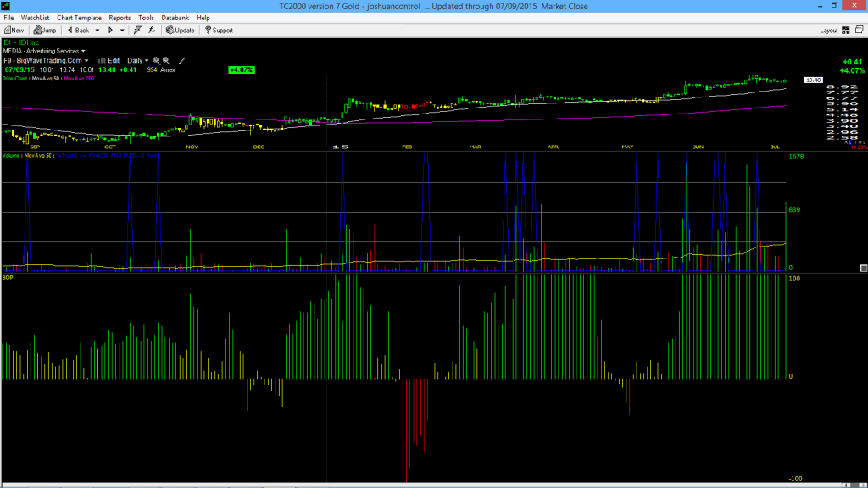Click the cascade windows icon beside Layout
Screen dimensions: 868x488
860,30
